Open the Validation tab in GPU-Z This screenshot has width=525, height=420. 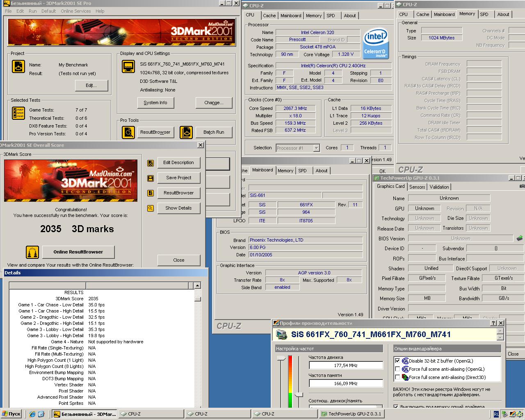click(x=439, y=187)
